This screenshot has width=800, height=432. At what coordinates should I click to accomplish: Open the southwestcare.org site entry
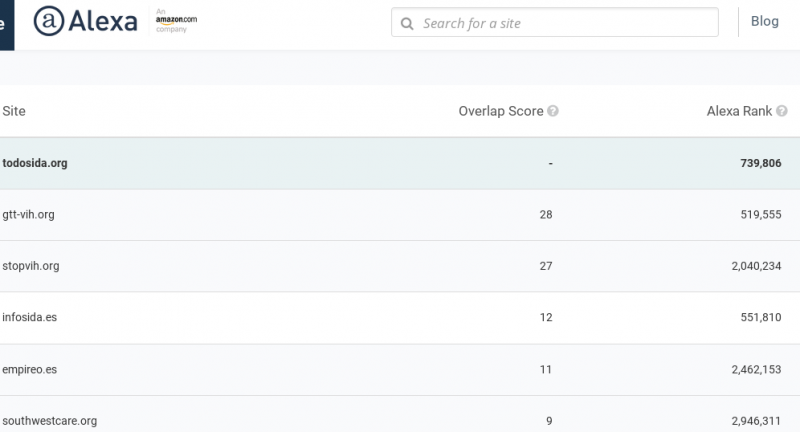(50, 421)
